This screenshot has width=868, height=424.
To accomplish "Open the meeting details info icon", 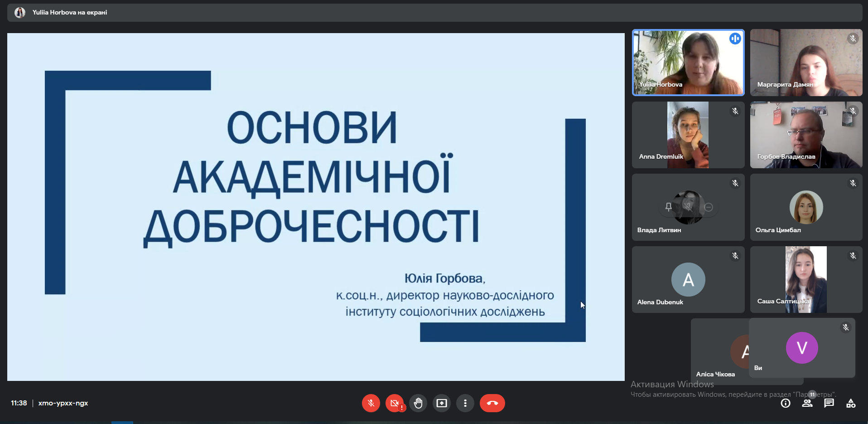I will pos(786,403).
